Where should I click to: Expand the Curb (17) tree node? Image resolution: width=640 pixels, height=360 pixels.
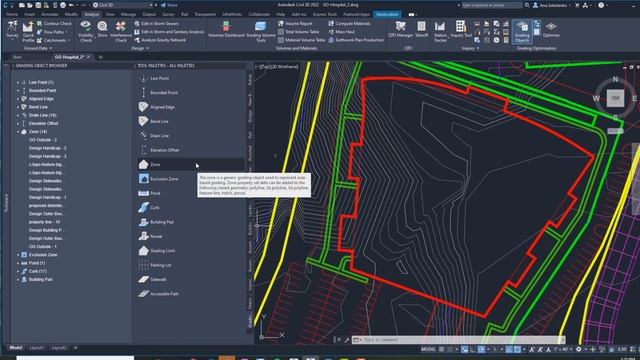[18, 271]
